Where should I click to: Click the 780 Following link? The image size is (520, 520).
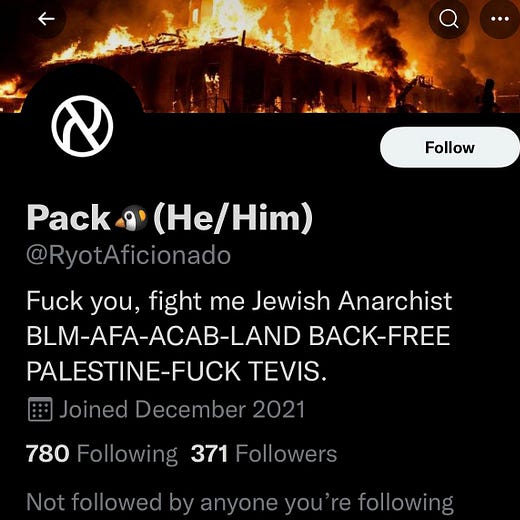pyautogui.click(x=102, y=454)
